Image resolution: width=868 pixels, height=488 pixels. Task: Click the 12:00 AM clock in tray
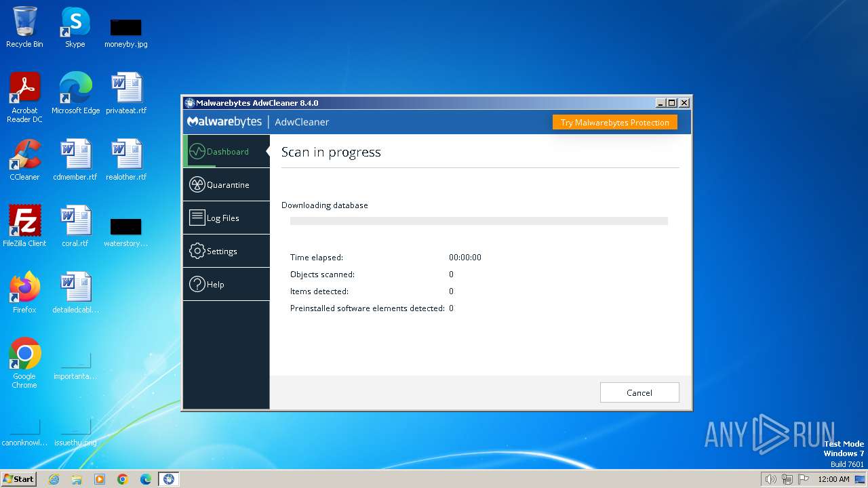click(833, 479)
